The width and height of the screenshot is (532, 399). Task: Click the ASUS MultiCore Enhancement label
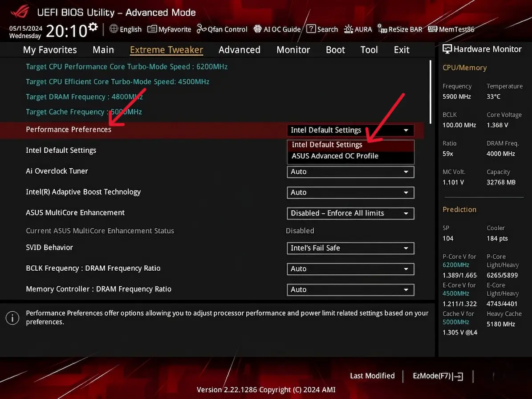click(x=75, y=213)
